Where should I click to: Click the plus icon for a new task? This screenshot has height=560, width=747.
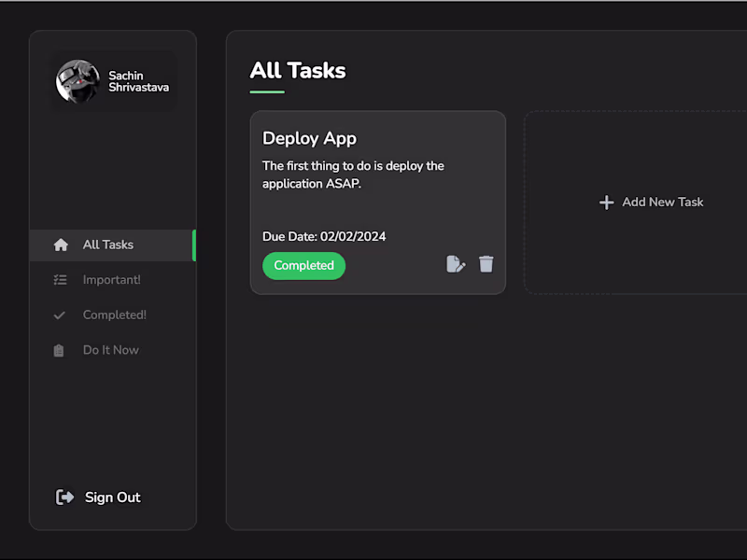(x=606, y=202)
